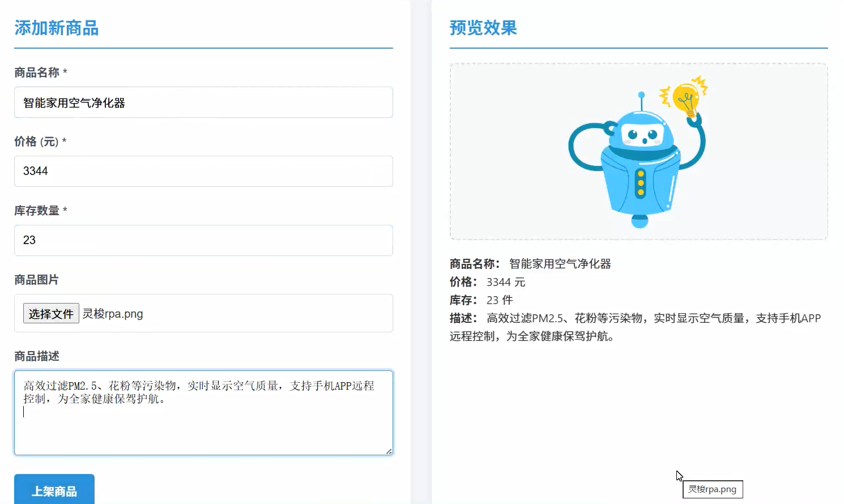Click the 灵梭rpa.png filename tooltip

712,489
